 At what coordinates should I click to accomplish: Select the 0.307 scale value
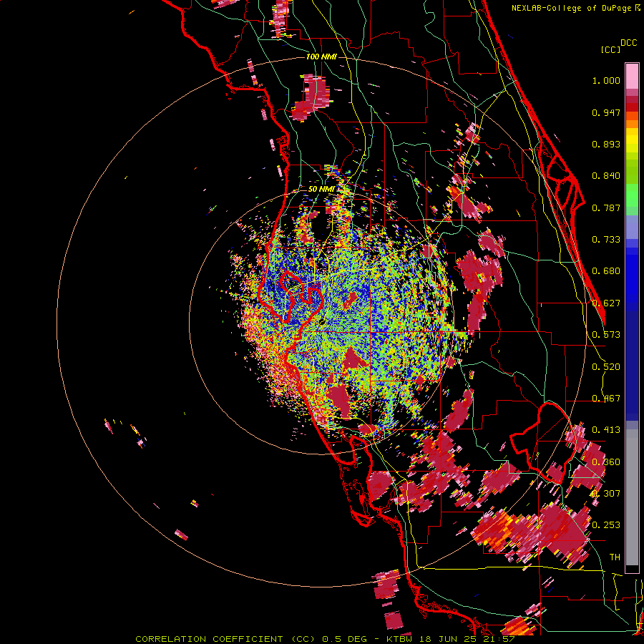[606, 494]
